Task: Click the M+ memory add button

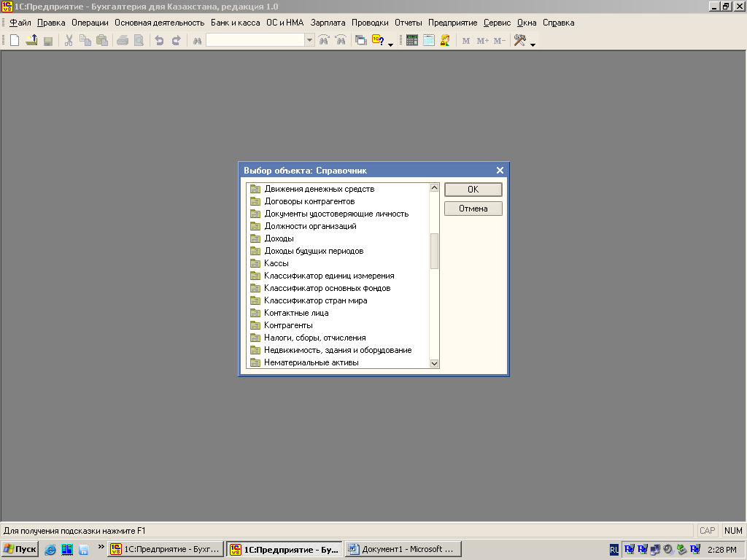Action: (483, 41)
